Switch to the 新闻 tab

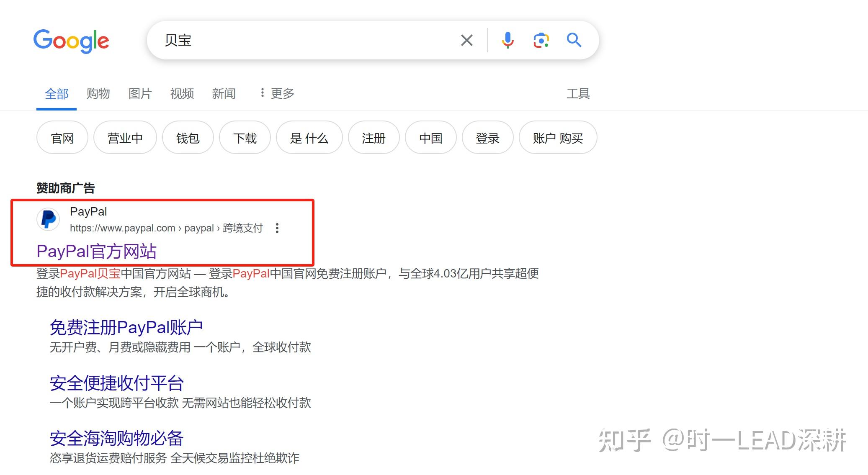[x=224, y=93]
